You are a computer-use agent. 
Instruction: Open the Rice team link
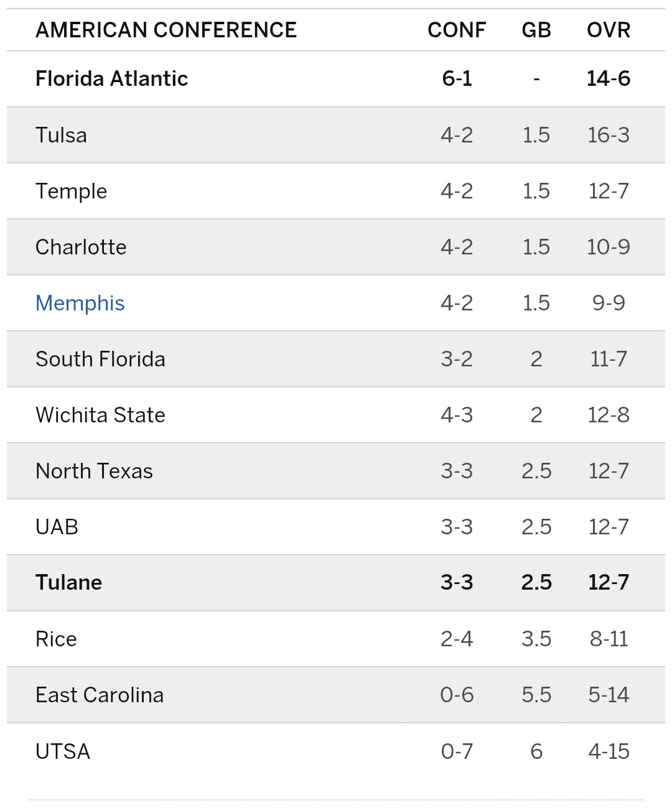[x=56, y=639]
